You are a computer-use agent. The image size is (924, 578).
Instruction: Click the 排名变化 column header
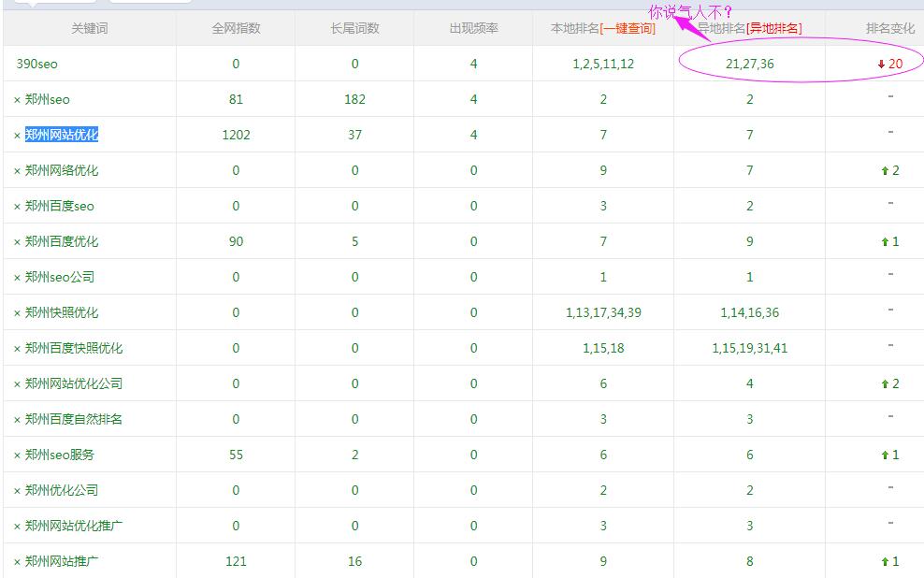click(889, 29)
